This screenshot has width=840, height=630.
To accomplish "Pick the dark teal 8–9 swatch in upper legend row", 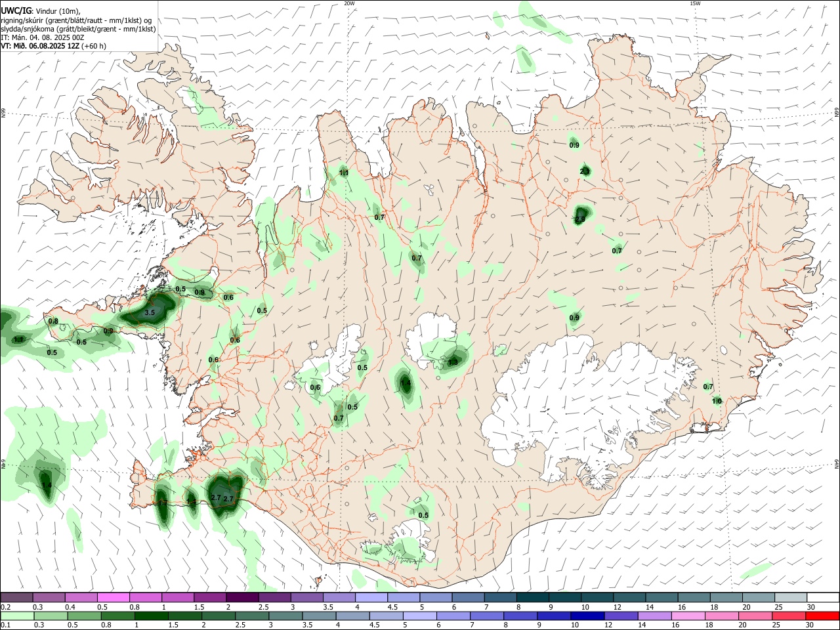I will tap(532, 597).
